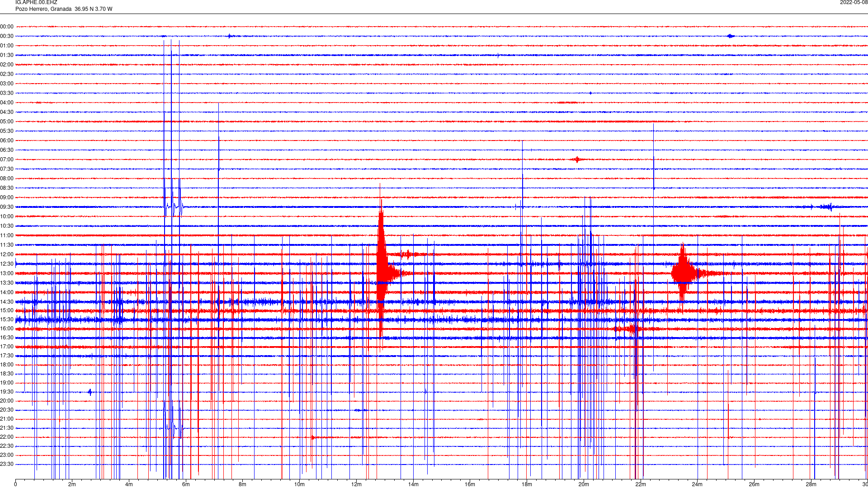The width and height of the screenshot is (868, 488).
Task: Select the 04:30 trace time label
Action: (x=7, y=112)
